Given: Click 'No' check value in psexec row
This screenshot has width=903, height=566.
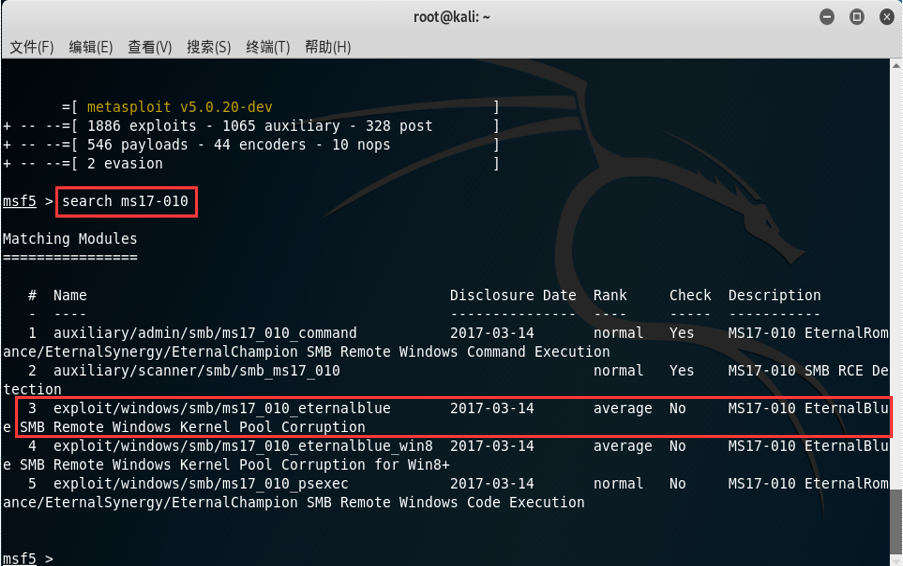Looking at the screenshot, I should 677,484.
